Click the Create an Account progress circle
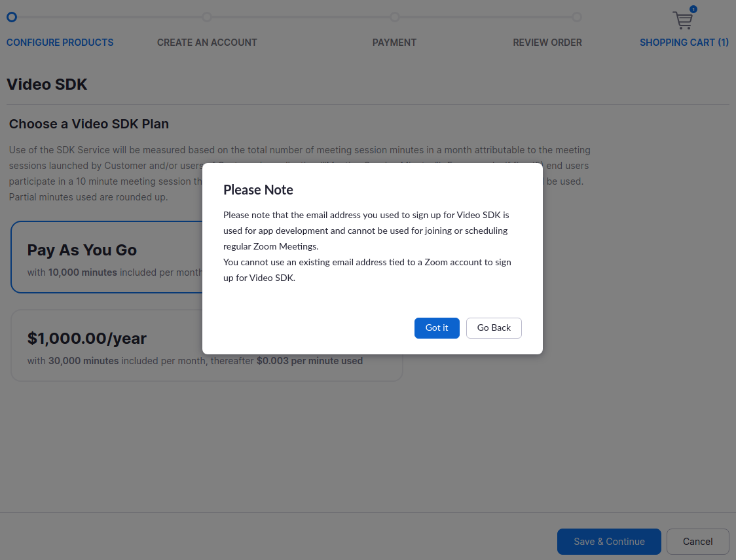Screen dimensions: 736x560 (206, 18)
